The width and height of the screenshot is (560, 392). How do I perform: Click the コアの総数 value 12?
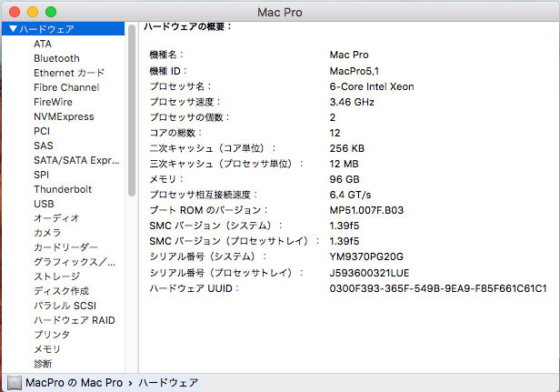coord(335,133)
